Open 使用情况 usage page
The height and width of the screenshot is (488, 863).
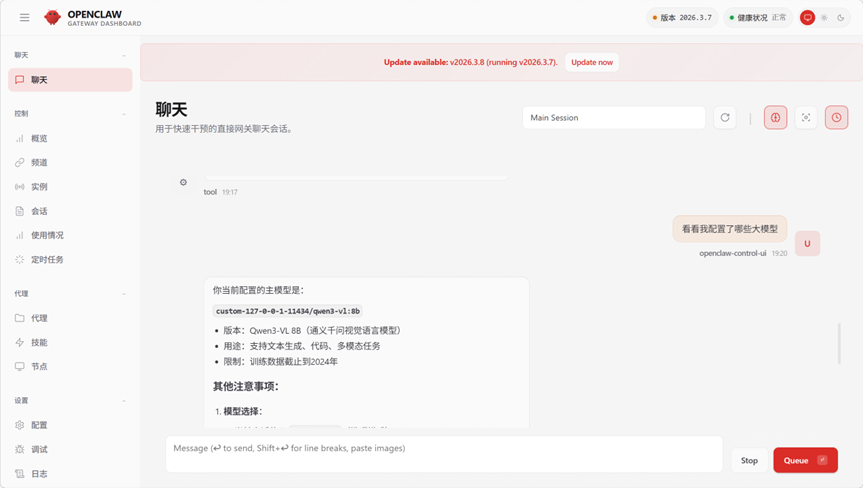pyautogui.click(x=70, y=235)
